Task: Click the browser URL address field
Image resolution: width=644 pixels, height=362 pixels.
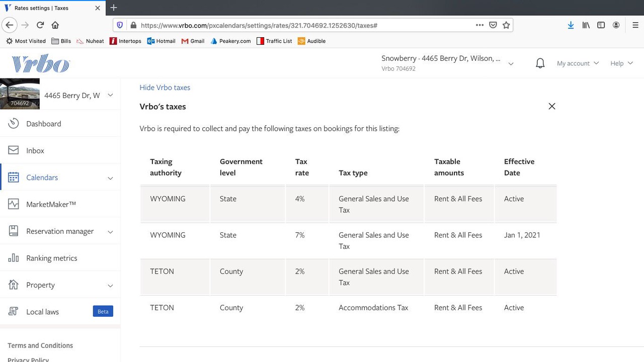Action: (x=302, y=25)
